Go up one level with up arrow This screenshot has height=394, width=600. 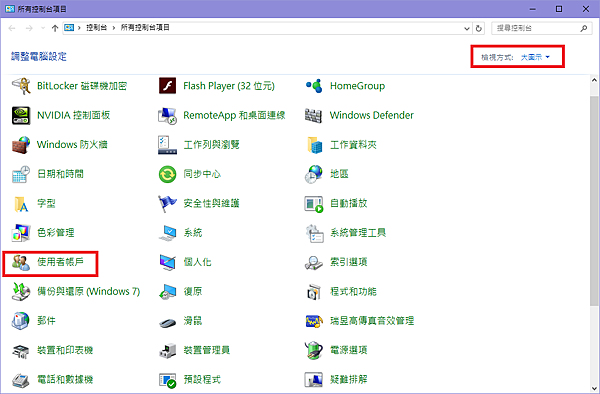(x=55, y=28)
